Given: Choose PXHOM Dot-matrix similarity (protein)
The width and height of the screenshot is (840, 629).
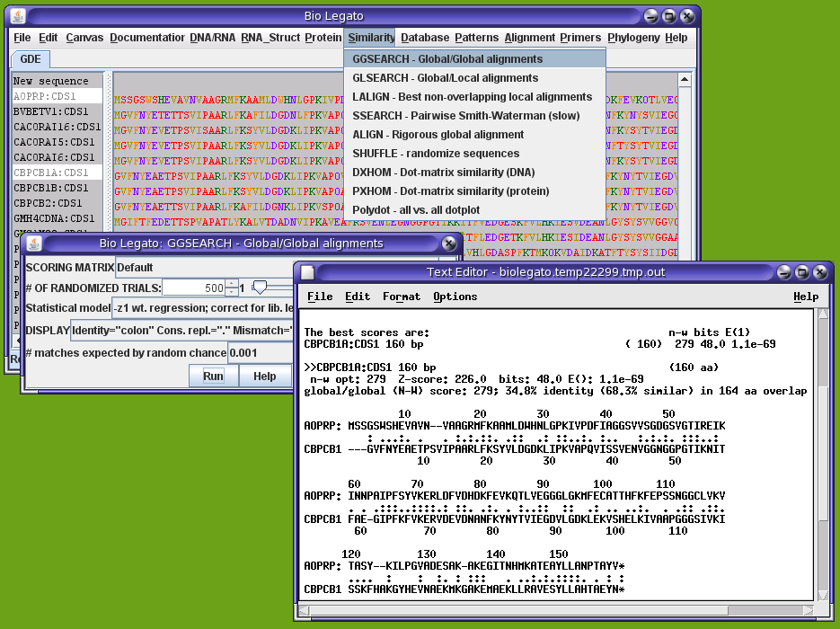Looking at the screenshot, I should click(x=474, y=191).
